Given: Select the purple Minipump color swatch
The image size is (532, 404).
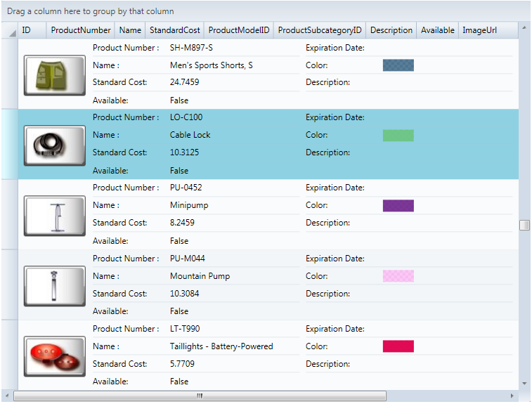Looking at the screenshot, I should pos(398,206).
